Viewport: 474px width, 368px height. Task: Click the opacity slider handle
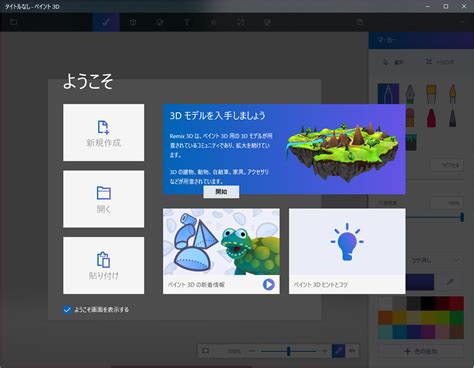coord(462,217)
